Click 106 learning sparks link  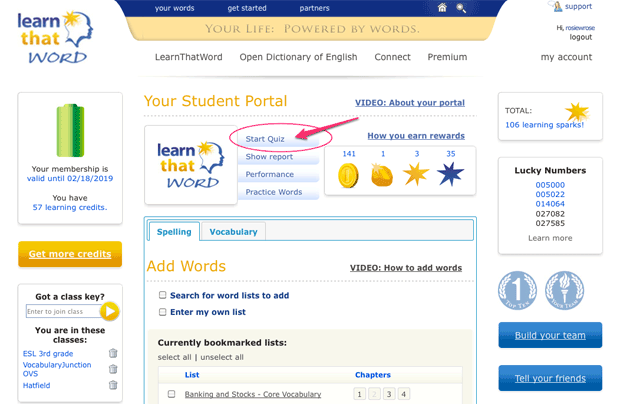544,125
